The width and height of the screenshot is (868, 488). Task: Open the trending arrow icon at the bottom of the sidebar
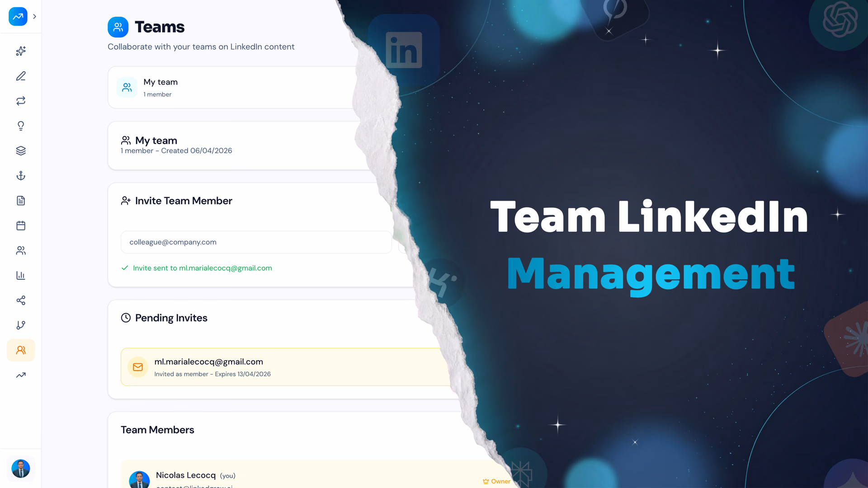[x=21, y=375]
